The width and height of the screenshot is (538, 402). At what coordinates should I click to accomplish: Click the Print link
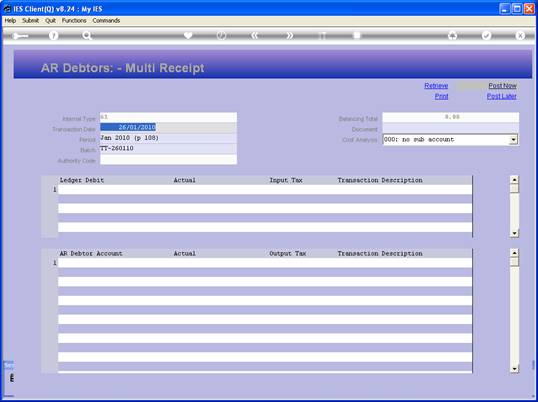point(441,96)
